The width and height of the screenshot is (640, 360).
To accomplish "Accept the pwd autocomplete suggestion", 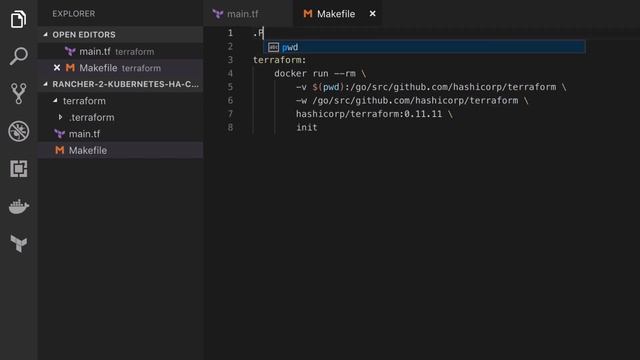I will click(424, 47).
